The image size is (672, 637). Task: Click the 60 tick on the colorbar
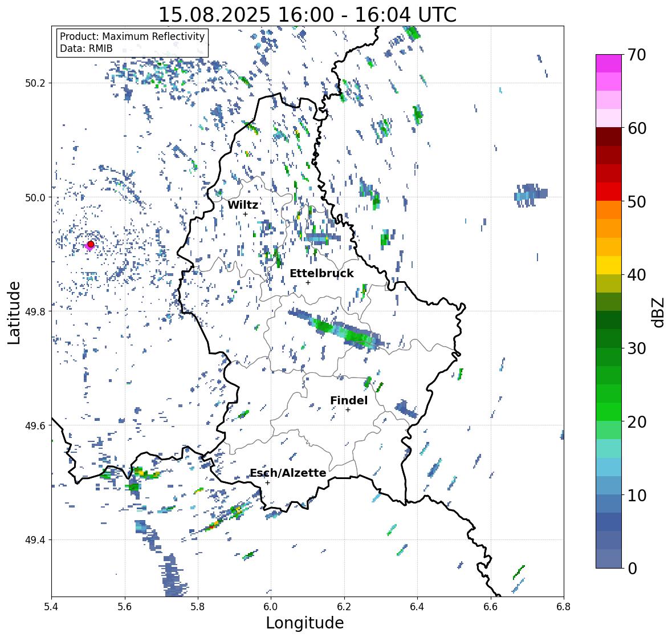637,128
